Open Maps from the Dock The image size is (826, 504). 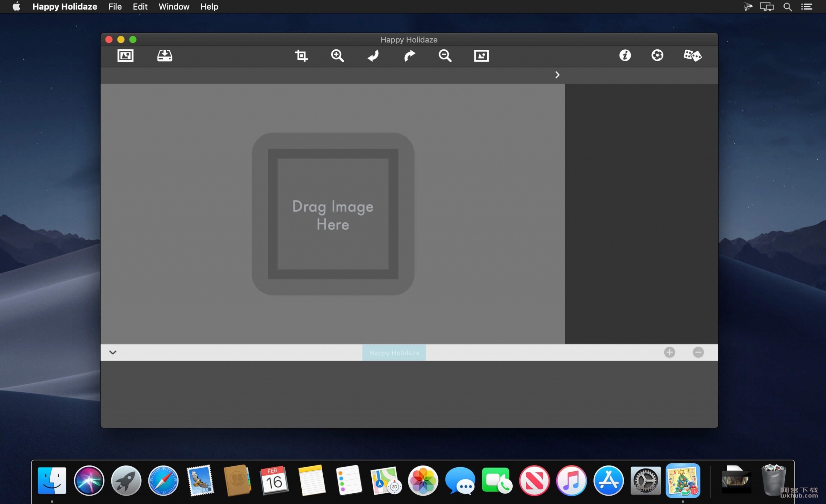[386, 480]
